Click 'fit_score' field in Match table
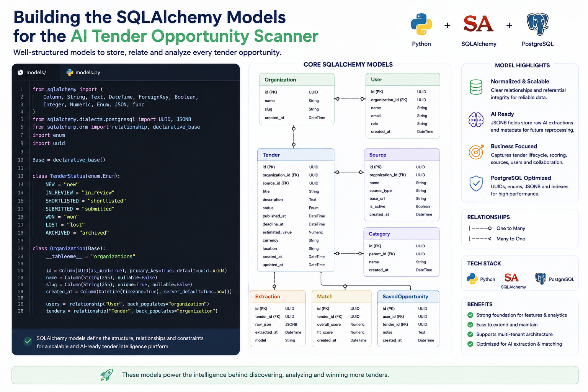Viewport: 588px width, 392px height. click(325, 332)
